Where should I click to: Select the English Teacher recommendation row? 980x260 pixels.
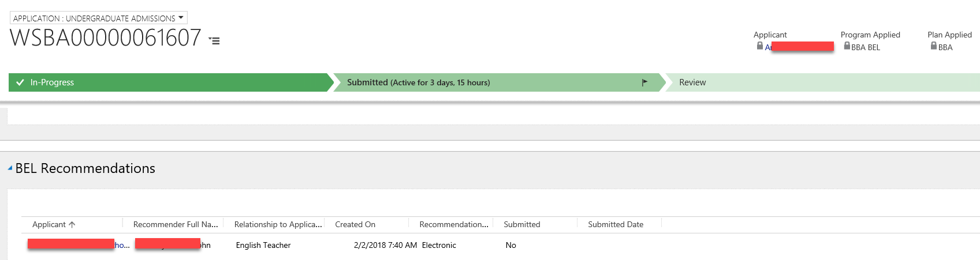tap(263, 246)
